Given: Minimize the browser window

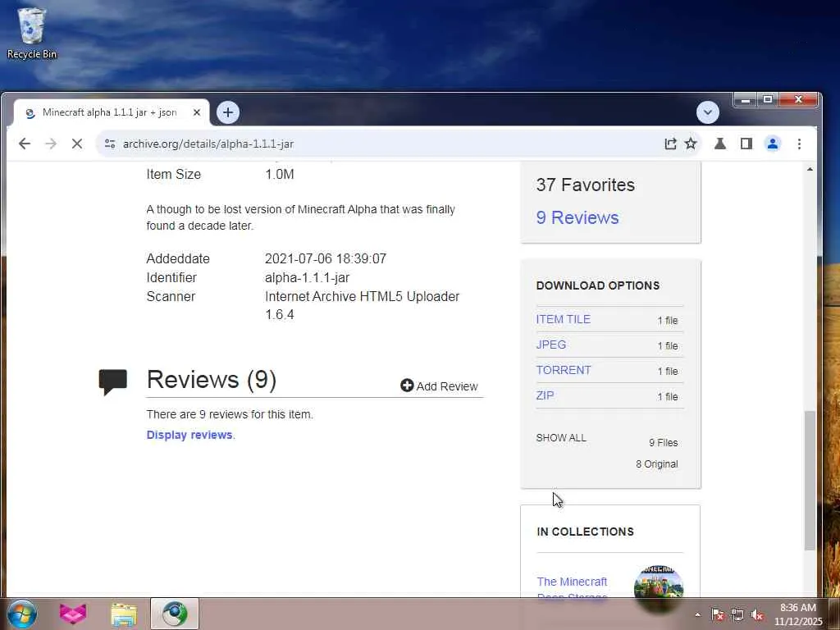Looking at the screenshot, I should click(745, 99).
